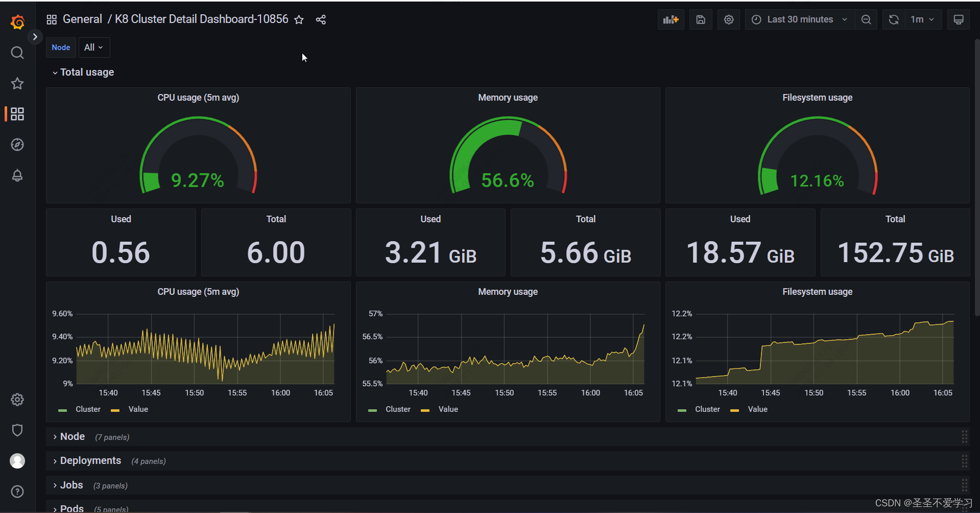Click the dashboard grid icon beside General
This screenshot has width=980, height=513.
coord(52,19)
